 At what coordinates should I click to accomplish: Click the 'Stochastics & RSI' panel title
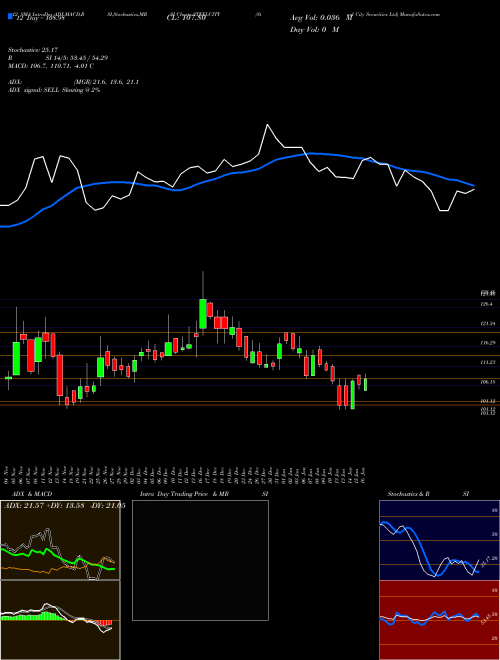coord(428,494)
